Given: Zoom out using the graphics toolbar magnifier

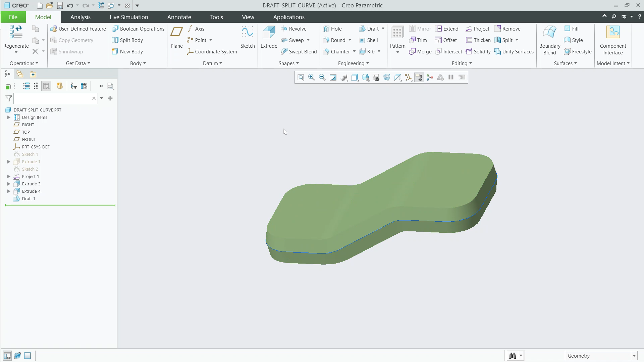Looking at the screenshot, I should pyautogui.click(x=322, y=78).
